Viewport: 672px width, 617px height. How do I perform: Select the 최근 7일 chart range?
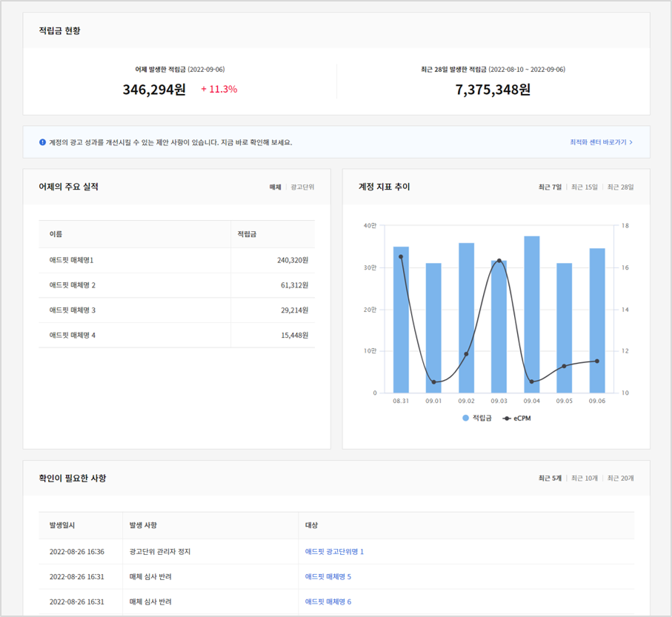(x=550, y=187)
